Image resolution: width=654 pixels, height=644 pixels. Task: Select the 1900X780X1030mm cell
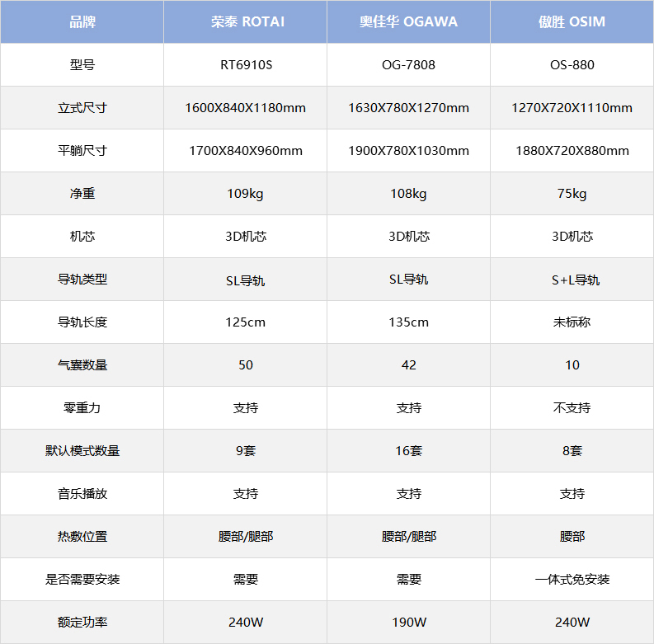click(408, 151)
